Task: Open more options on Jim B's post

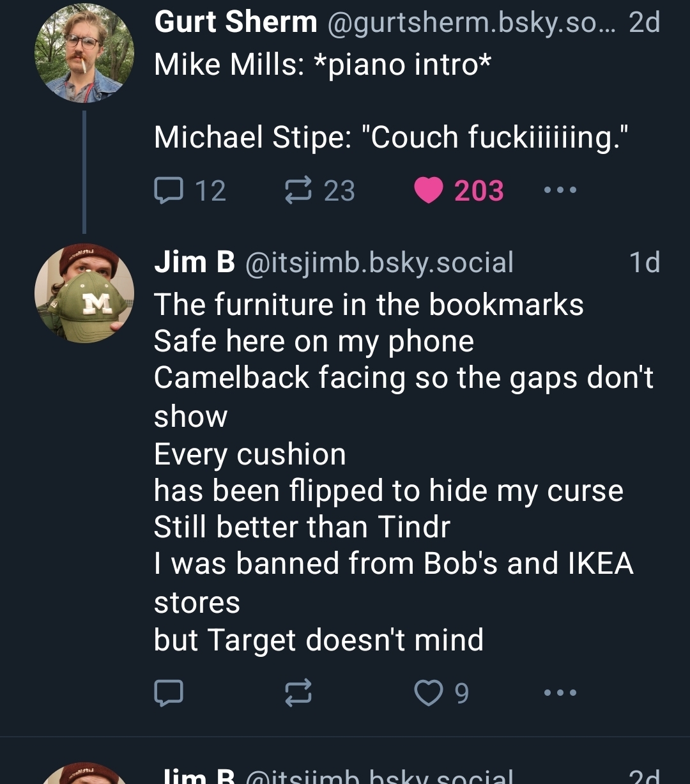Action: coord(560,693)
